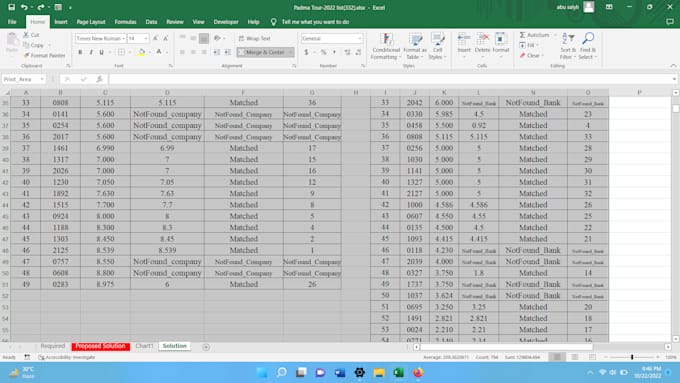Open Cell Styles gallery

pyautogui.click(x=437, y=46)
